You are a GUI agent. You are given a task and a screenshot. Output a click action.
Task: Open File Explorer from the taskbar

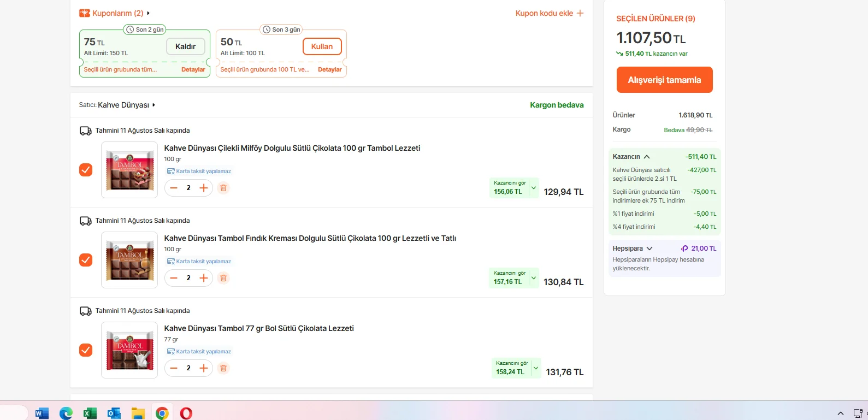[x=138, y=413]
